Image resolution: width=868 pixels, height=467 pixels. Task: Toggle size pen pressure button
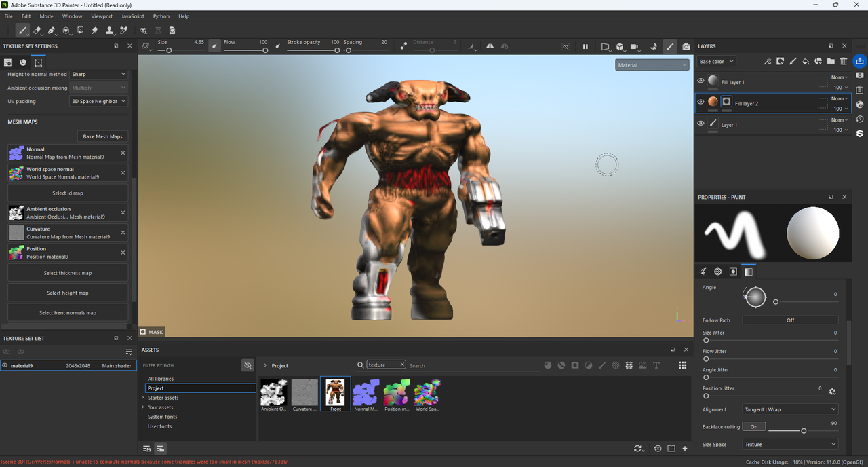click(x=214, y=46)
